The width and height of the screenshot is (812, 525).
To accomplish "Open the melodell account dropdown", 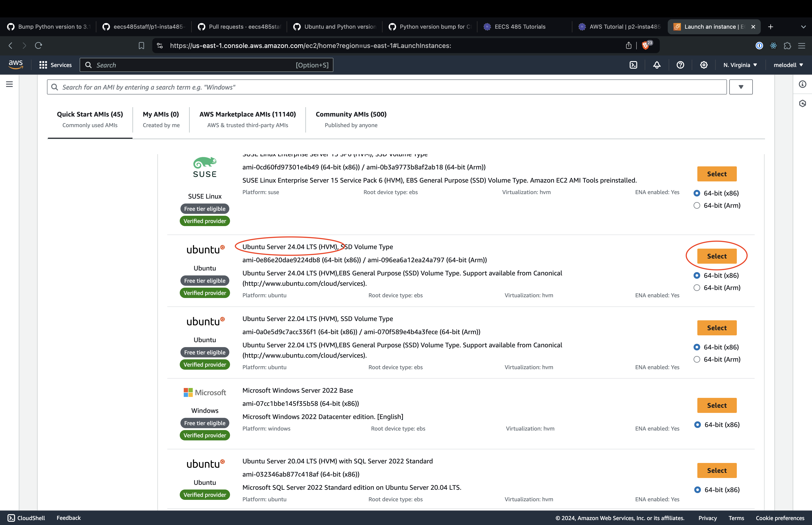I will coord(788,65).
